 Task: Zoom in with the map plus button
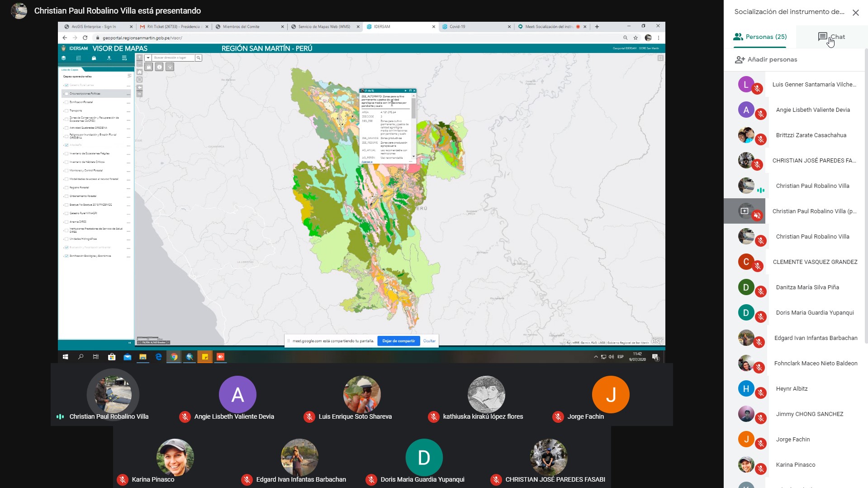tap(139, 58)
